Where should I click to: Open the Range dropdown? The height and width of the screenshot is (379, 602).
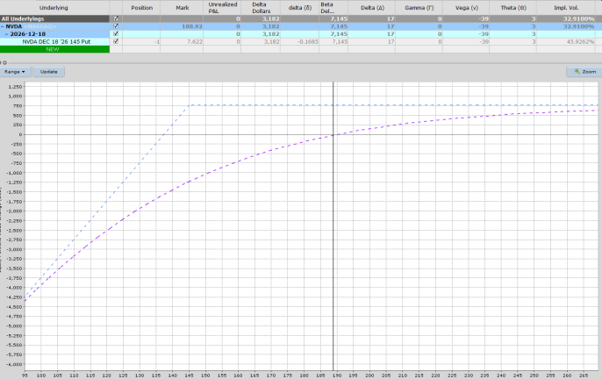(x=15, y=72)
